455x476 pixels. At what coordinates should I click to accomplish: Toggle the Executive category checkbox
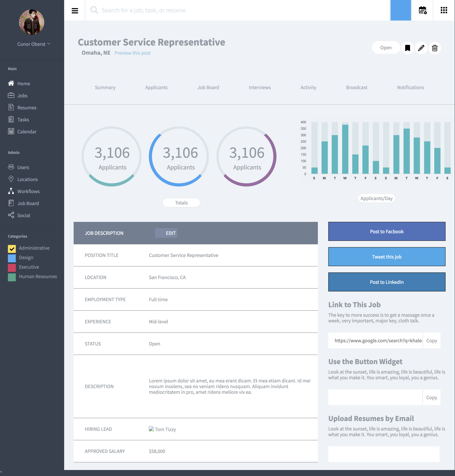[12, 267]
